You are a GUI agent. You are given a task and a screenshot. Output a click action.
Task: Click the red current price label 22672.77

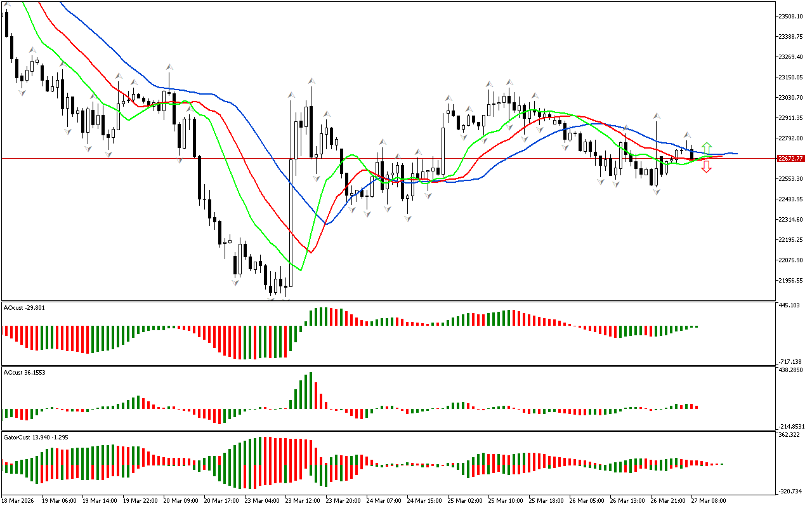[x=790, y=158]
